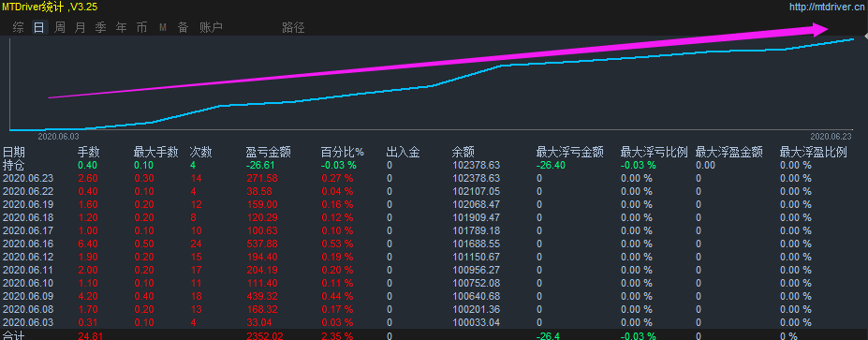This screenshot has height=340, width=868.
Task: Click the -26.40 max floating loss value
Action: (551, 165)
